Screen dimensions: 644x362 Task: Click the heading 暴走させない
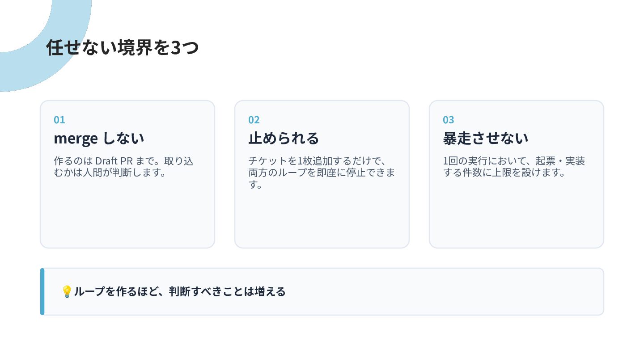[486, 138]
